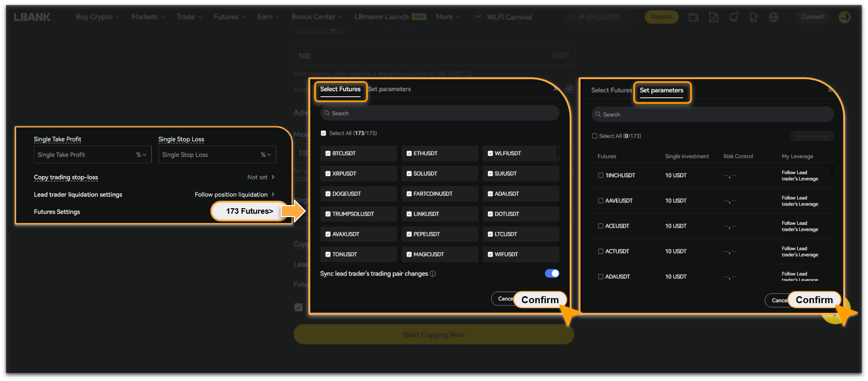Click the Deposit button
This screenshot has height=381, width=868.
(661, 17)
